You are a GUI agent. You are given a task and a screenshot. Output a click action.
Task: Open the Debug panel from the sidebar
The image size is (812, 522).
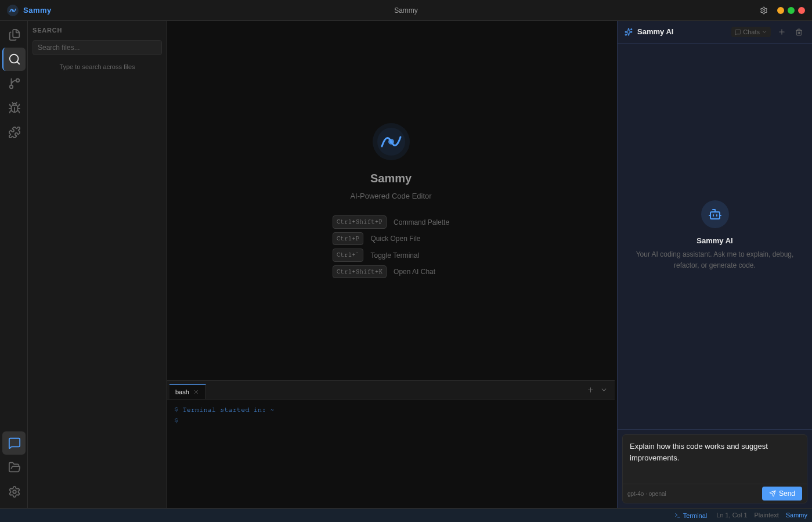point(14,108)
